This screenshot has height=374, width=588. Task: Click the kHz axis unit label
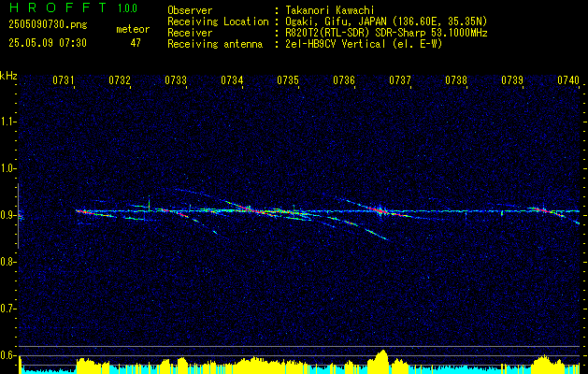pyautogui.click(x=8, y=76)
